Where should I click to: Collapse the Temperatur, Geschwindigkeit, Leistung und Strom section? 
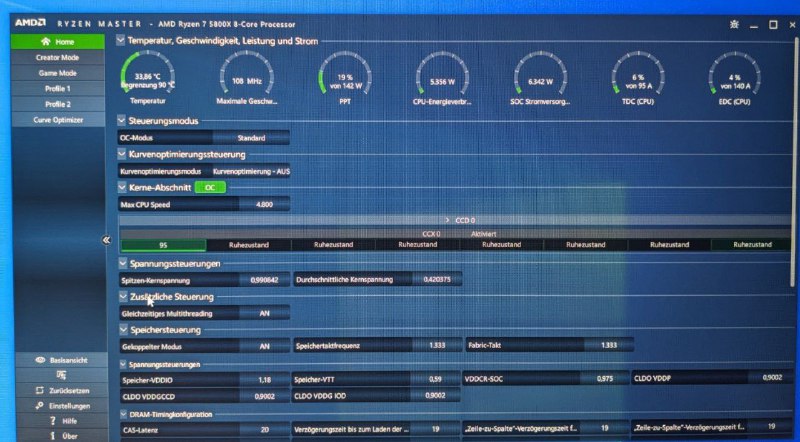click(120, 40)
